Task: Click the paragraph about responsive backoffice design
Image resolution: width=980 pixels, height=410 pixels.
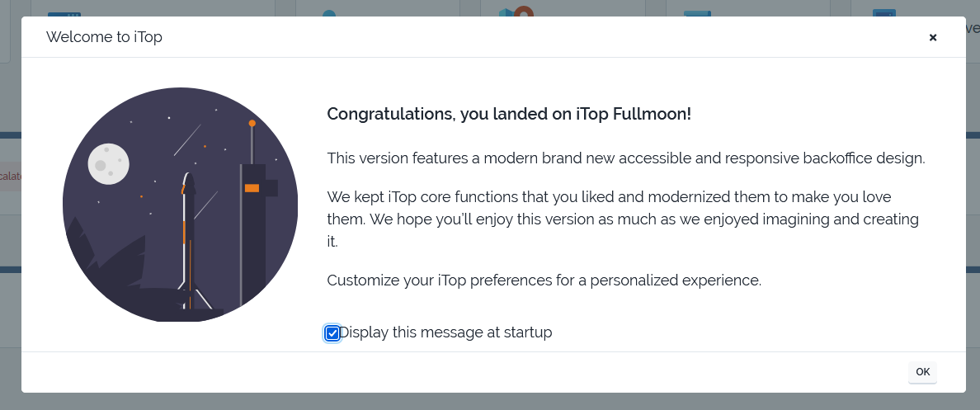Action: pyautogui.click(x=625, y=158)
